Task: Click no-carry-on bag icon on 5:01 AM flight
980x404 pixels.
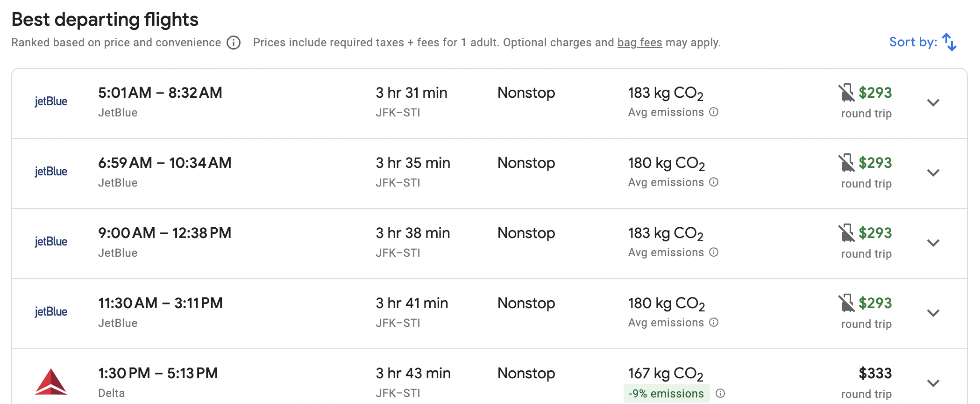Action: point(846,93)
